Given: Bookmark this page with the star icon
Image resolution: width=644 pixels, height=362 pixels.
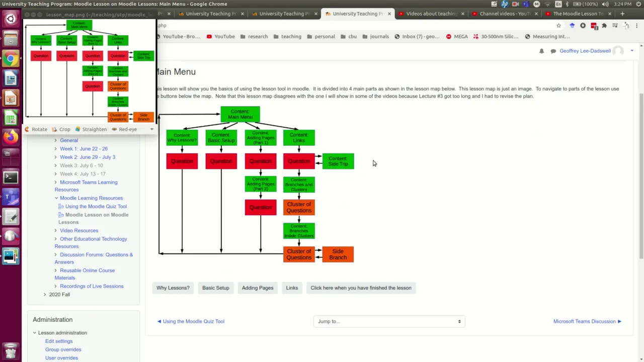Looking at the screenshot, I should tap(558, 25).
